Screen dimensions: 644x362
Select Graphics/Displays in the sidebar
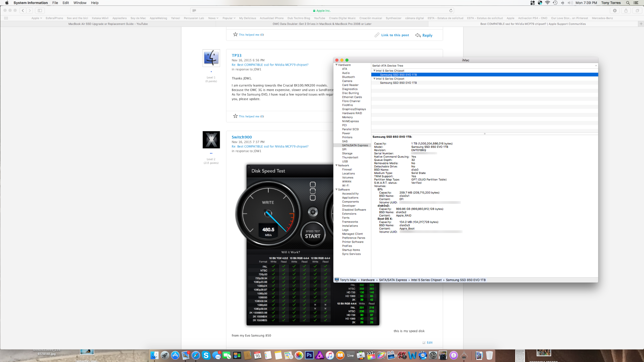point(354,109)
